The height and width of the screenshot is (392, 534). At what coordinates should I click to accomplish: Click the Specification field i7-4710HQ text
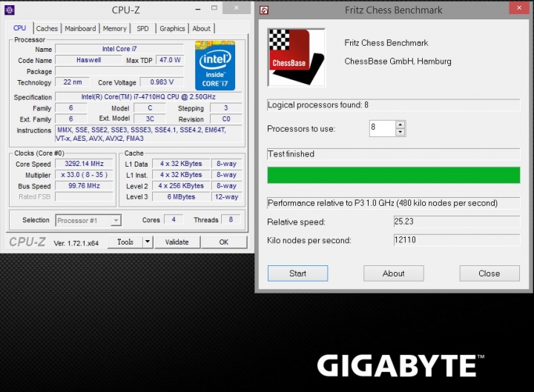[x=148, y=97]
